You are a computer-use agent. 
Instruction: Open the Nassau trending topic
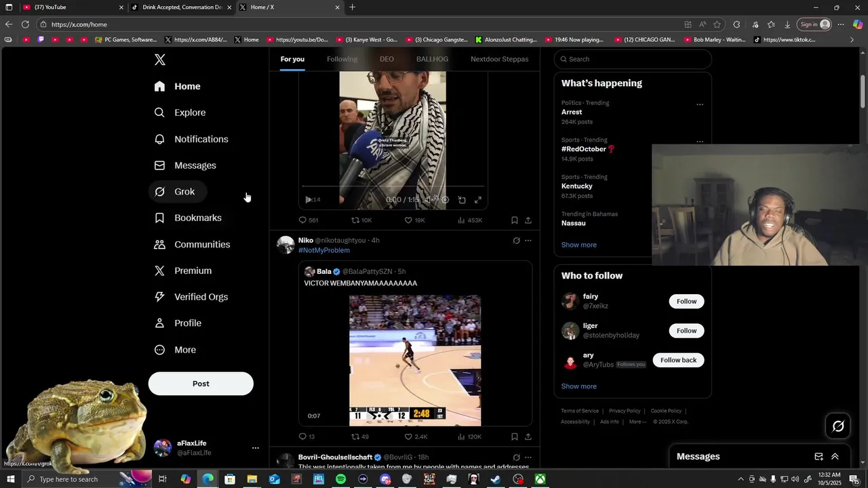click(x=574, y=223)
